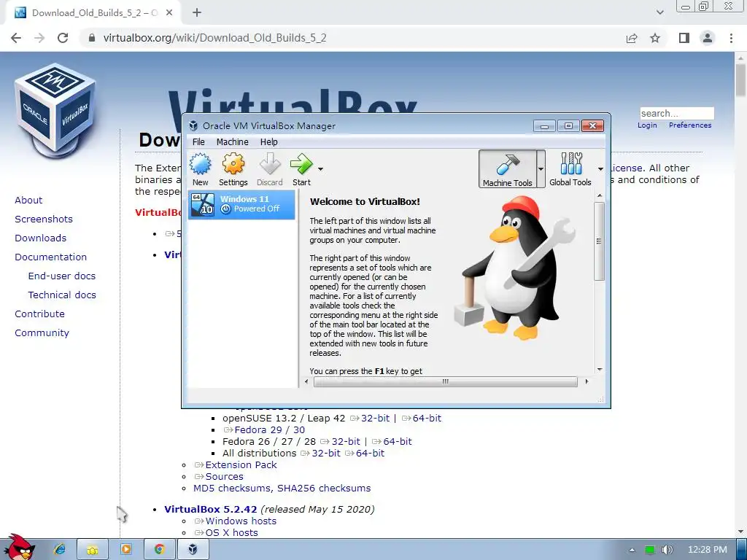Click the Angry Birds start button

click(19, 548)
